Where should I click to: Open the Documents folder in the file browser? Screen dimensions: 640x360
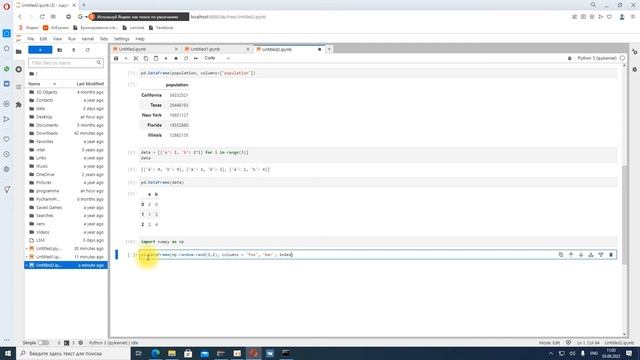click(x=47, y=125)
